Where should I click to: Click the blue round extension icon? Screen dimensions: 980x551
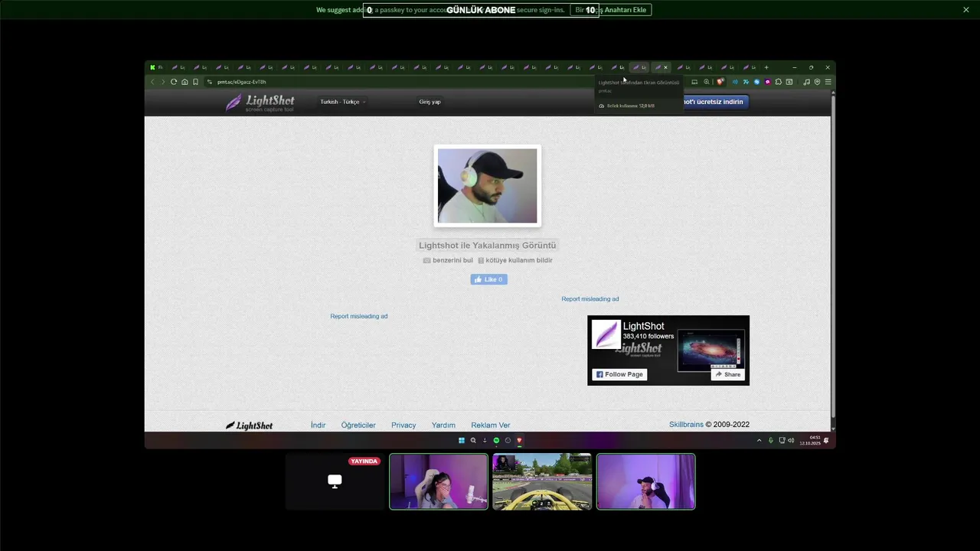tap(756, 82)
